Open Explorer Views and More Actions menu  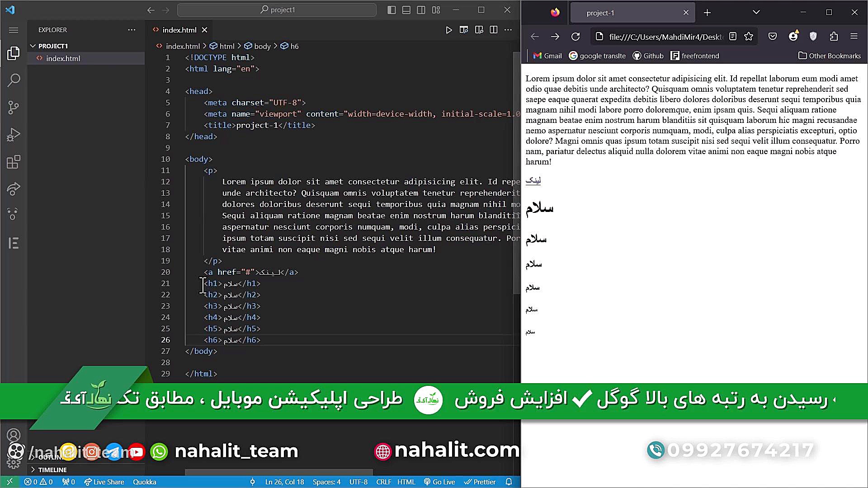pyautogui.click(x=132, y=30)
